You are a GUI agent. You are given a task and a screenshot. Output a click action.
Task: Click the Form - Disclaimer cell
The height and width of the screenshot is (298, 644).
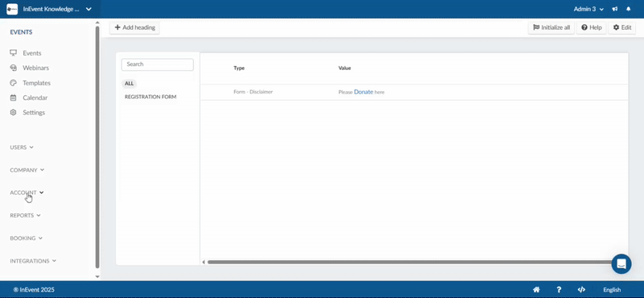(x=253, y=92)
